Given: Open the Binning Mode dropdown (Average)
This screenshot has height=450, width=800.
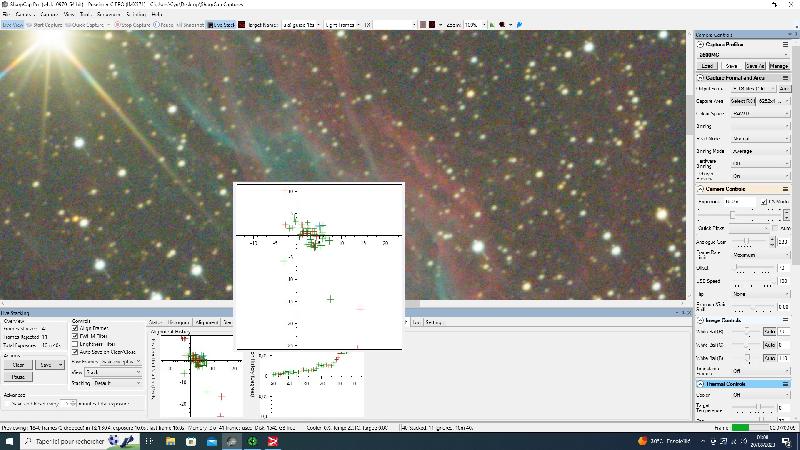Looking at the screenshot, I should coord(760,151).
